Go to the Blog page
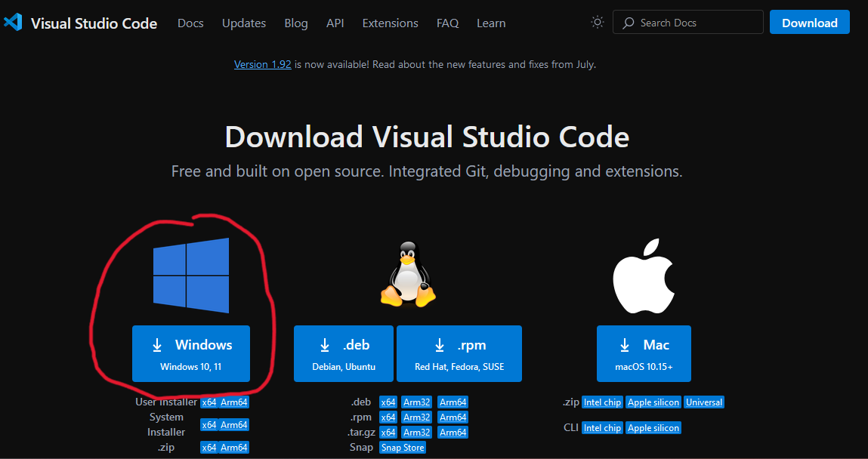The width and height of the screenshot is (868, 459). (x=296, y=23)
